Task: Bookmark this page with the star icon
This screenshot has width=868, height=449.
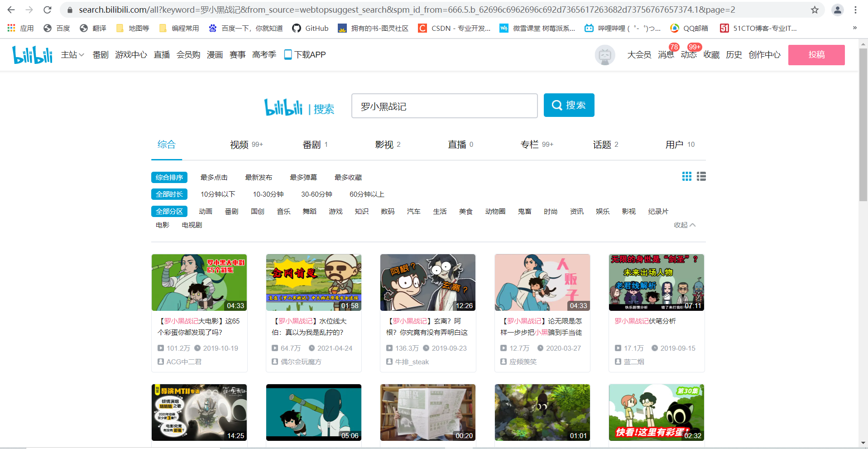Action: (x=815, y=10)
